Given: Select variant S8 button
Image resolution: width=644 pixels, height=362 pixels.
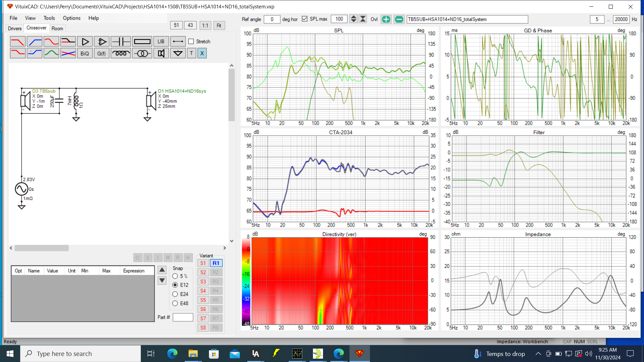Looking at the screenshot, I should click(203, 327).
